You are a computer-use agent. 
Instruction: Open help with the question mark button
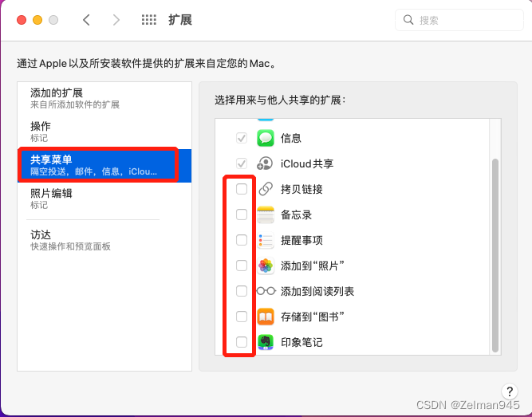click(x=509, y=391)
